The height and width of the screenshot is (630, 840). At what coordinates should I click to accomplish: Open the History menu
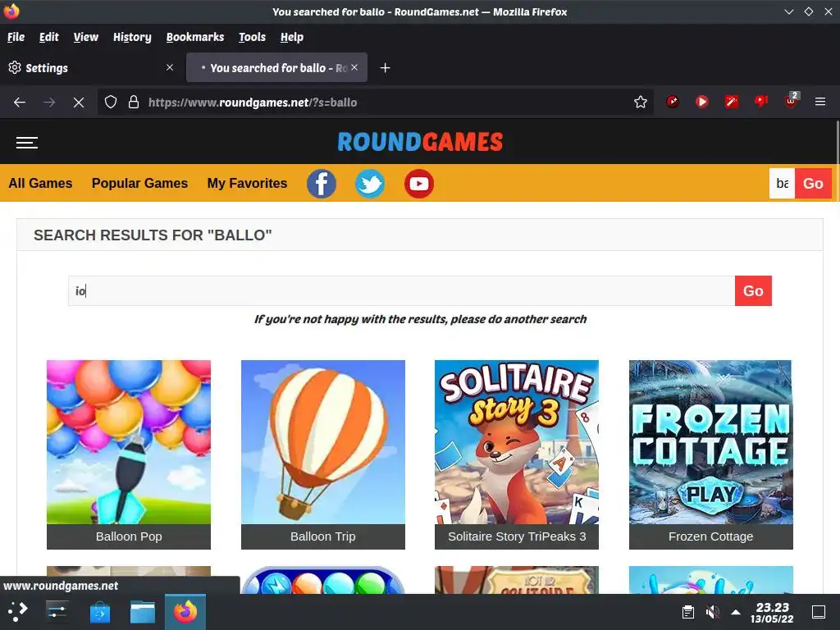pos(132,37)
